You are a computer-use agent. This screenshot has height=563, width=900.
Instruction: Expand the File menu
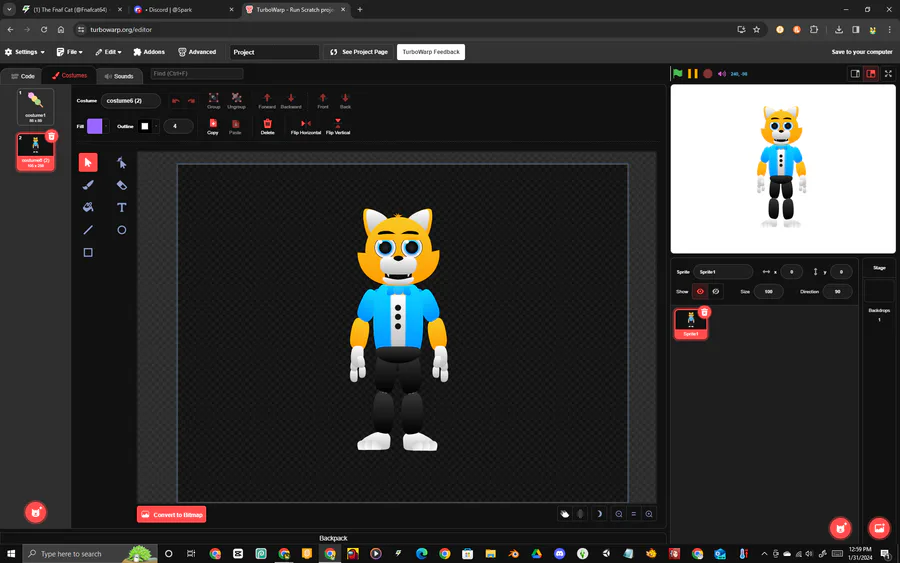click(69, 52)
